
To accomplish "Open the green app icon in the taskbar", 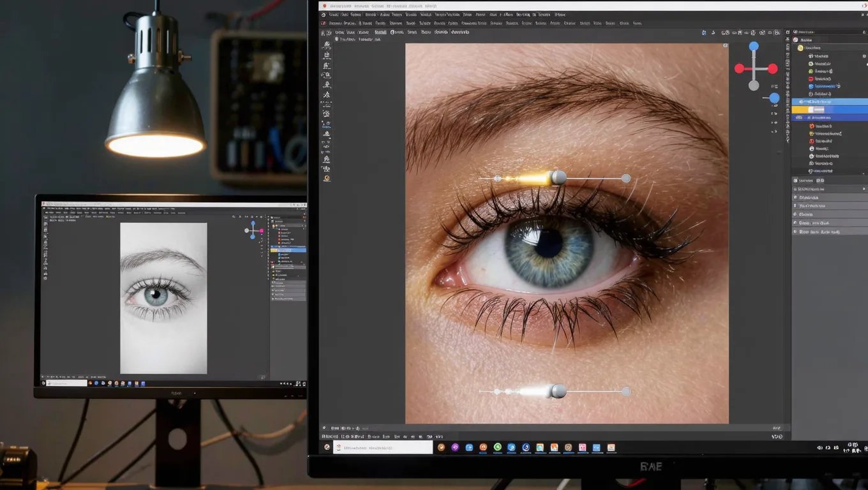I will (x=497, y=448).
